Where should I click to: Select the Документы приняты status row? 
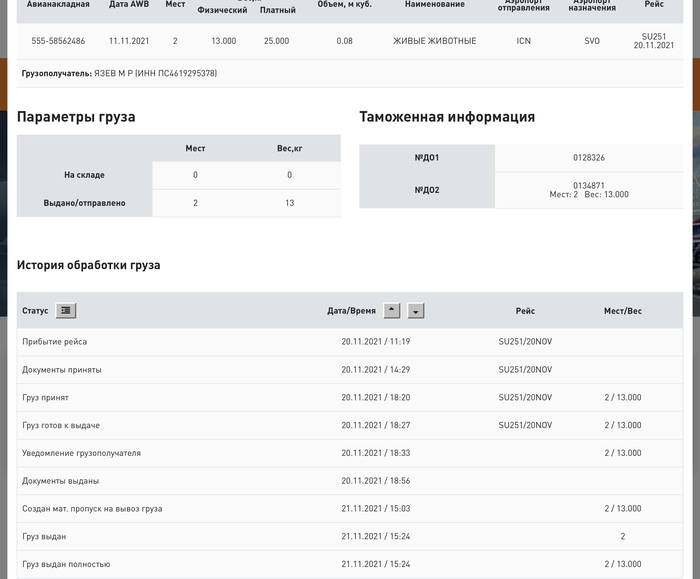[x=62, y=370]
